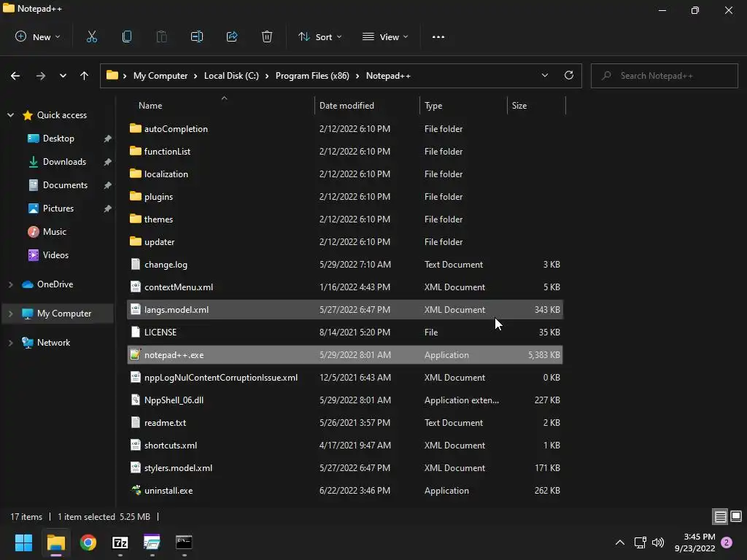Screen dimensions: 747x560
Task: Click the Copy icon in toolbar
Action: 127,36
